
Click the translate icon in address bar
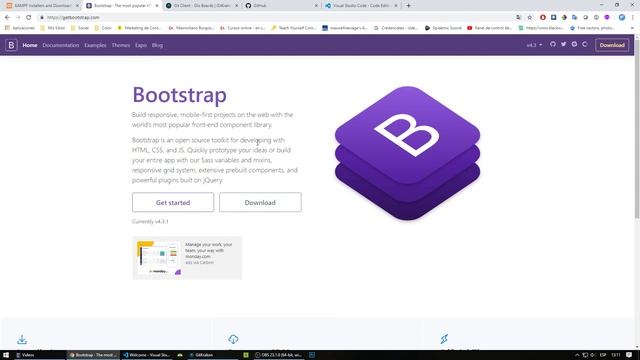click(519, 18)
